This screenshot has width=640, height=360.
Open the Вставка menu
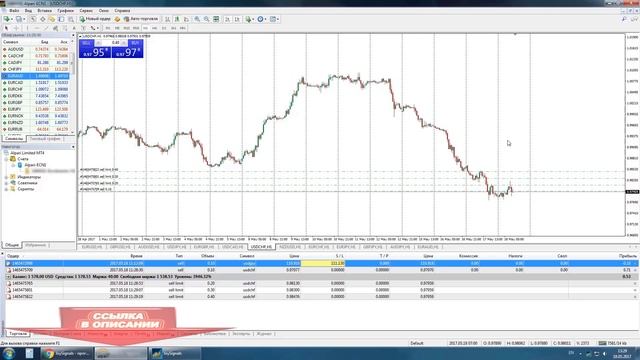[44, 11]
